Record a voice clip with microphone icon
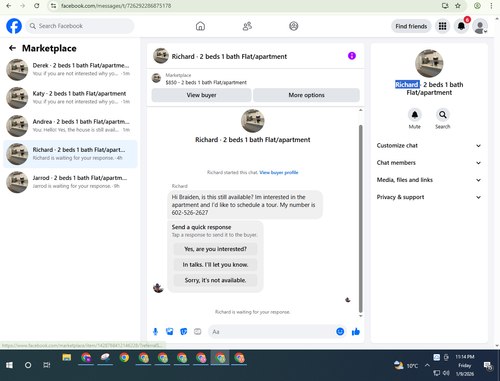The width and height of the screenshot is (500, 381). (155, 332)
